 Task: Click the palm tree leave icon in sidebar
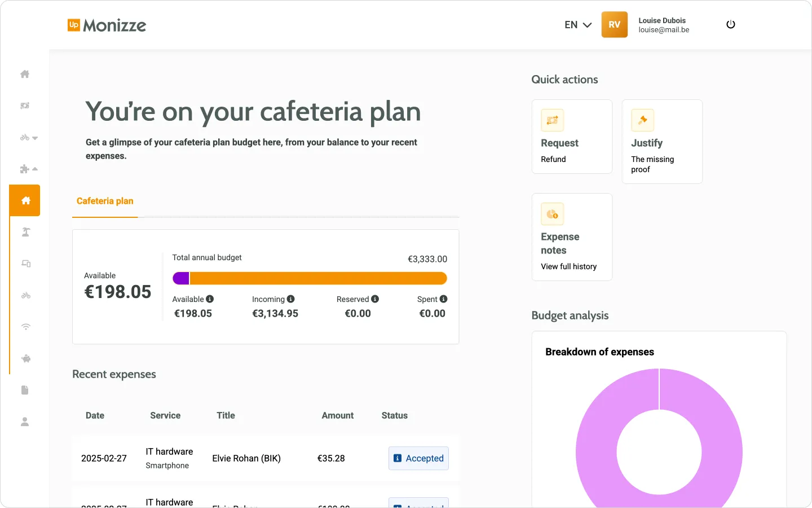pos(25,232)
